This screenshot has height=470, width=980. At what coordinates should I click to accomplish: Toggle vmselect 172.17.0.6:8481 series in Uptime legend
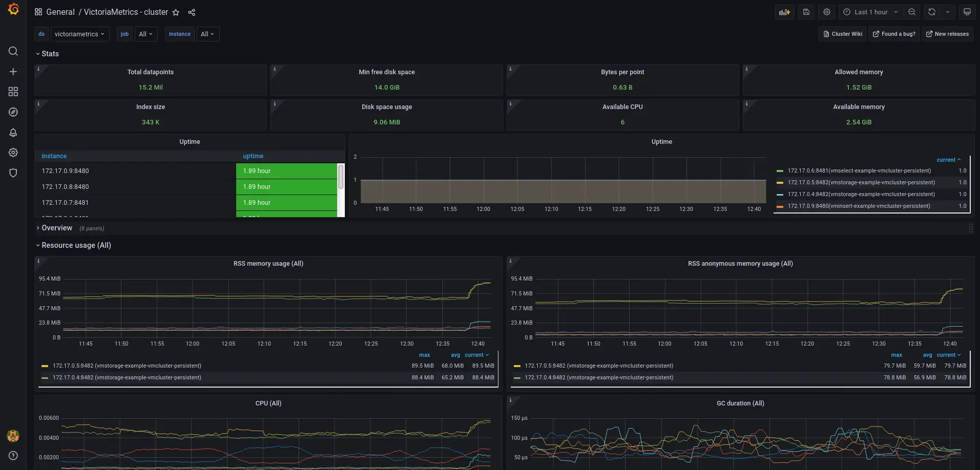[x=859, y=171]
